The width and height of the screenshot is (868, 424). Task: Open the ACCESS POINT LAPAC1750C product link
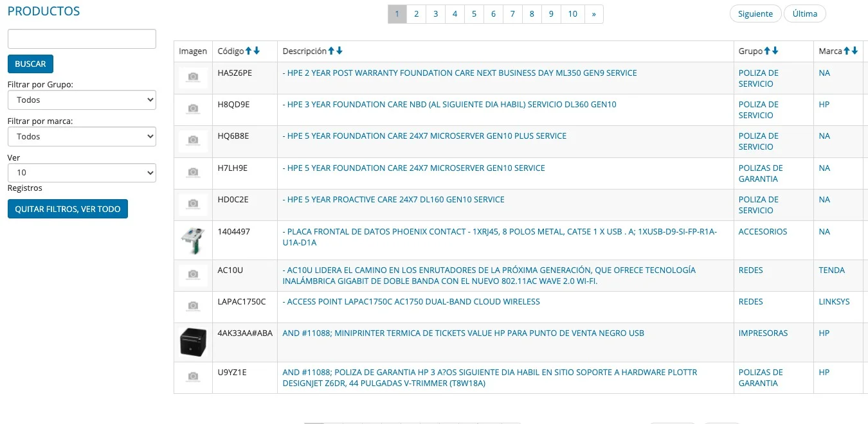click(411, 302)
